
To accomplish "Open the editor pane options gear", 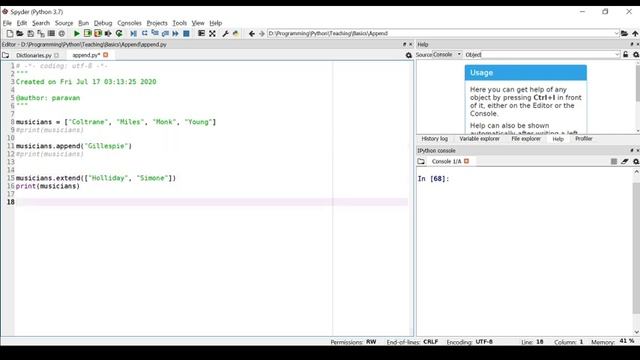I will [409, 55].
